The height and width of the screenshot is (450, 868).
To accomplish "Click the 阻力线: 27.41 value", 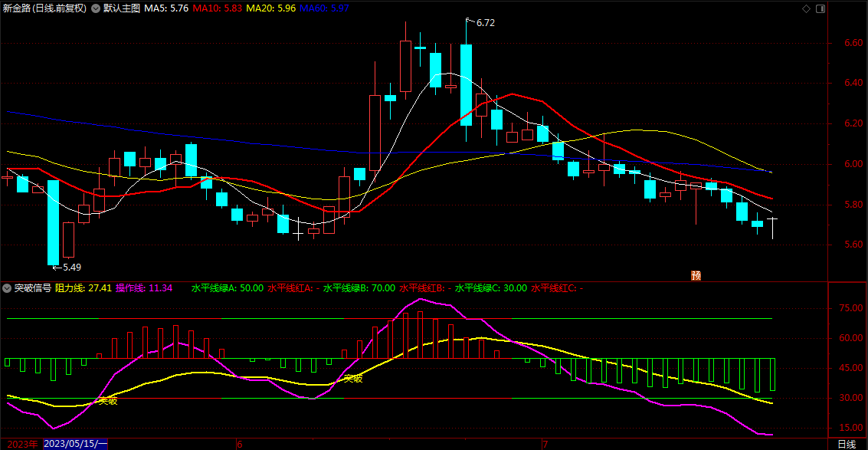I will [x=84, y=288].
